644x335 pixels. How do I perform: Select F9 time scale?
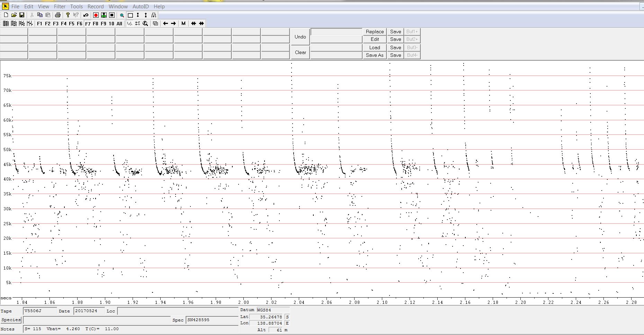click(x=104, y=24)
